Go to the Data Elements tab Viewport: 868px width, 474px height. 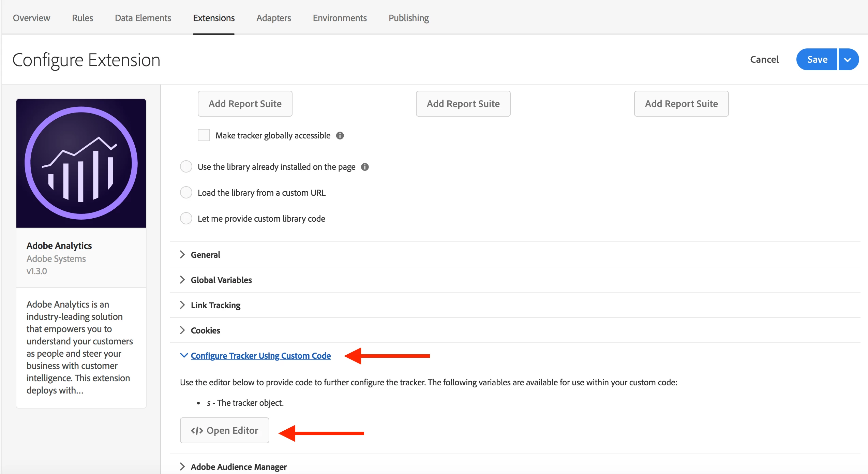click(x=143, y=18)
